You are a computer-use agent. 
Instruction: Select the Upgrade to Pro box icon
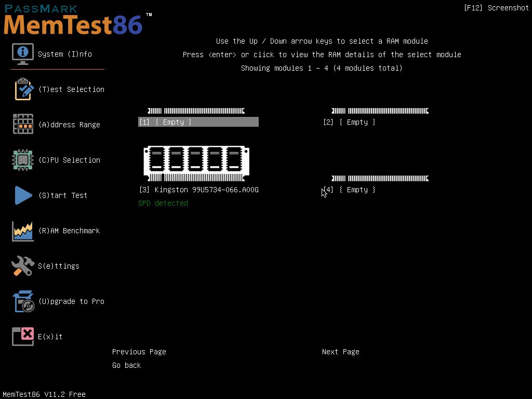(x=23, y=301)
